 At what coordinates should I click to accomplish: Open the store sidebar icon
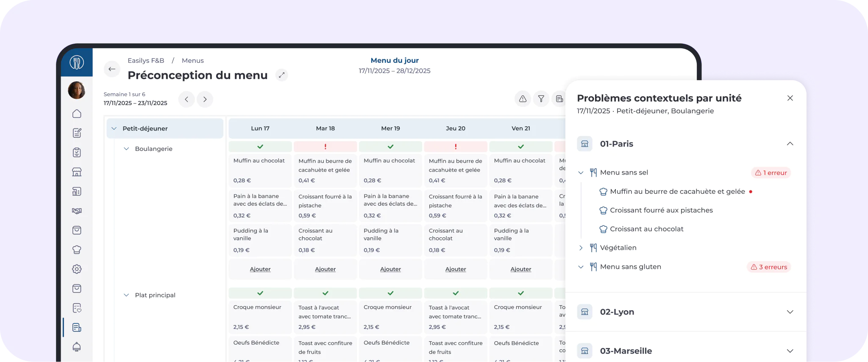click(77, 172)
